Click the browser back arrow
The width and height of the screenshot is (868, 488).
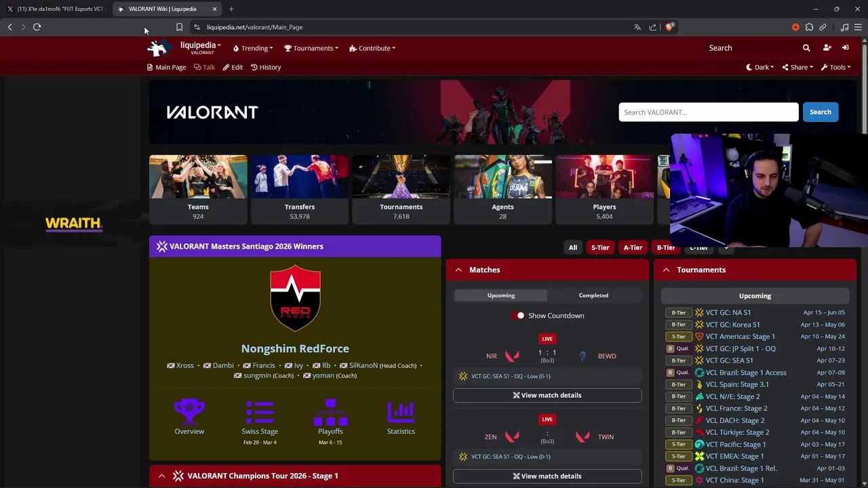9,27
